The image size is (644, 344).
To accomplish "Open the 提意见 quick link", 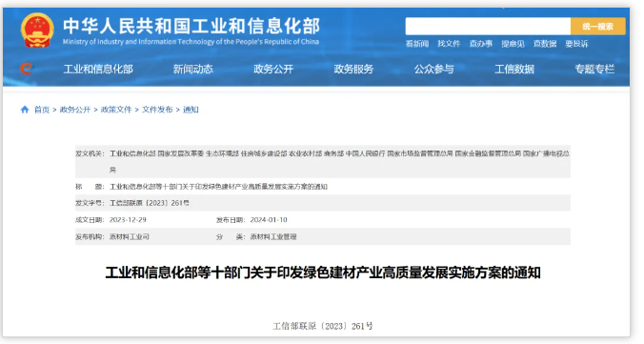I will (513, 44).
